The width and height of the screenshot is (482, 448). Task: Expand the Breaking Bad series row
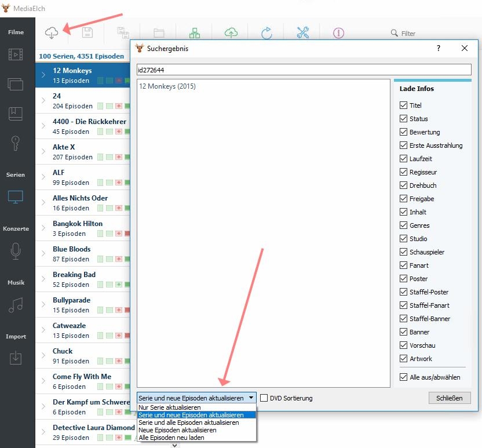point(43,279)
